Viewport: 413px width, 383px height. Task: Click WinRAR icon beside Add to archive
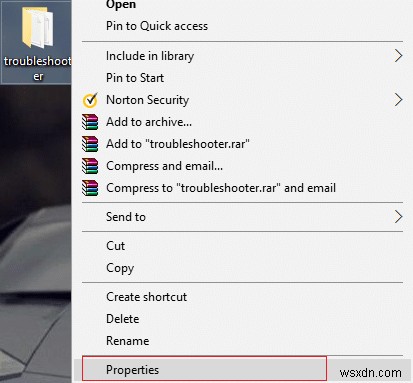[90, 122]
